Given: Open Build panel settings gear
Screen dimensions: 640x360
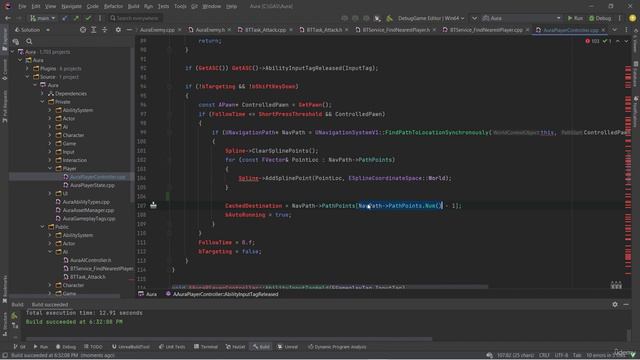Looking at the screenshot, I should pyautogui.click(x=615, y=304).
